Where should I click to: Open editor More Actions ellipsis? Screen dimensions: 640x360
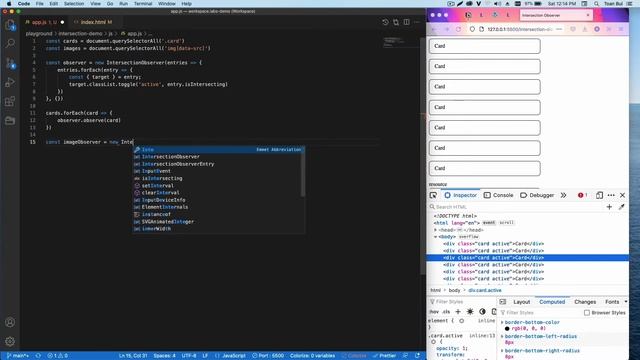click(416, 22)
